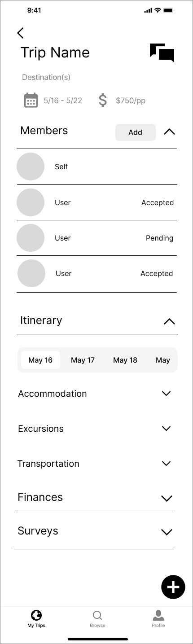Collapse the Members section chevron
This screenshot has width=193, height=644.
169,132
